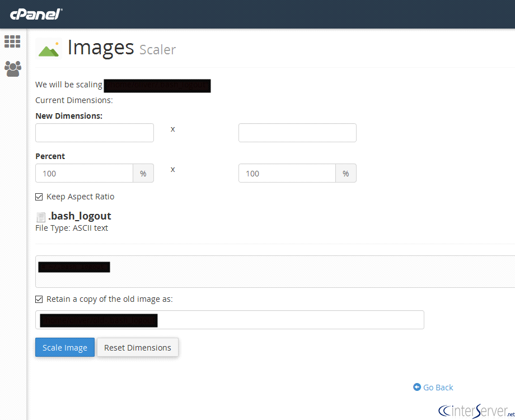Click the Scale Image button
The width and height of the screenshot is (515, 420).
(x=65, y=347)
